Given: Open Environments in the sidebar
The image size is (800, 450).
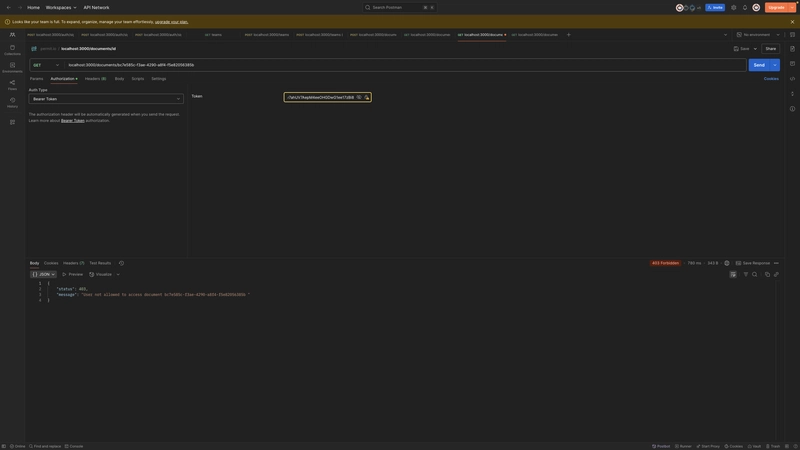Looking at the screenshot, I should pyautogui.click(x=12, y=67).
